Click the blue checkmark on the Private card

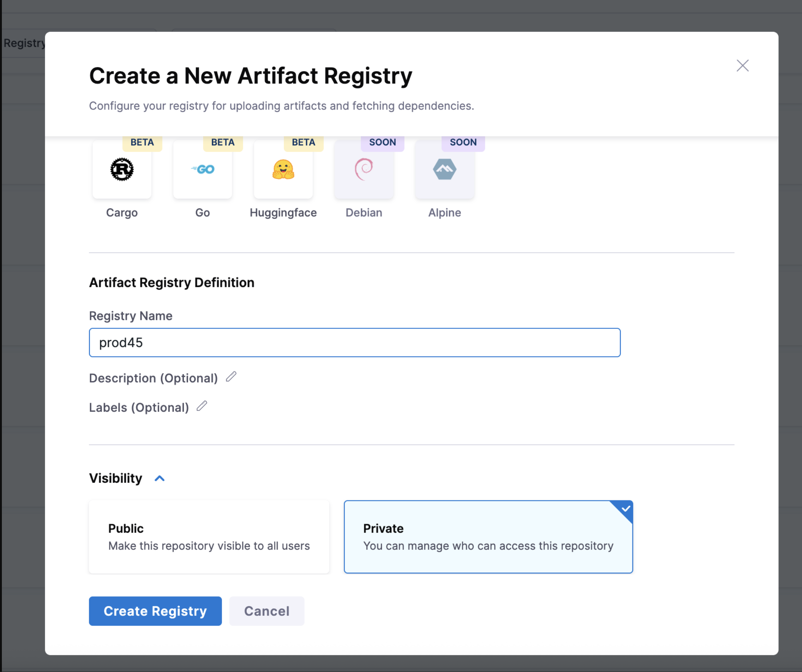[x=625, y=508]
